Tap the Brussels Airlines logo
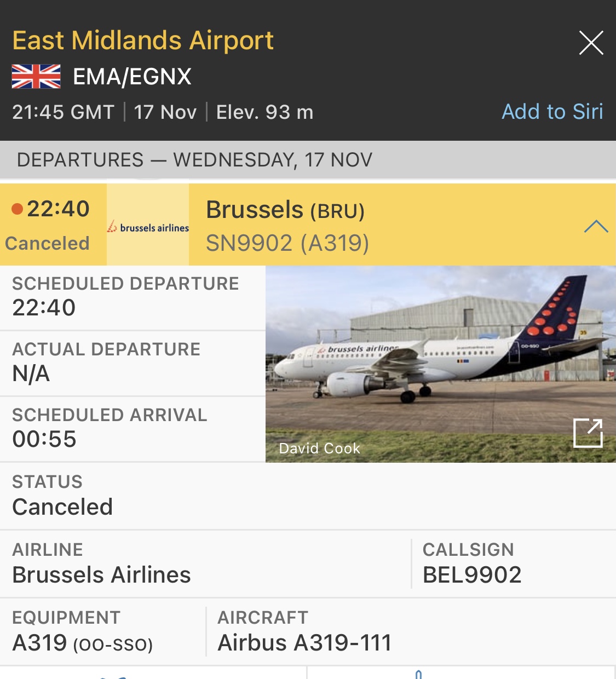The width and height of the screenshot is (616, 679). click(x=148, y=227)
